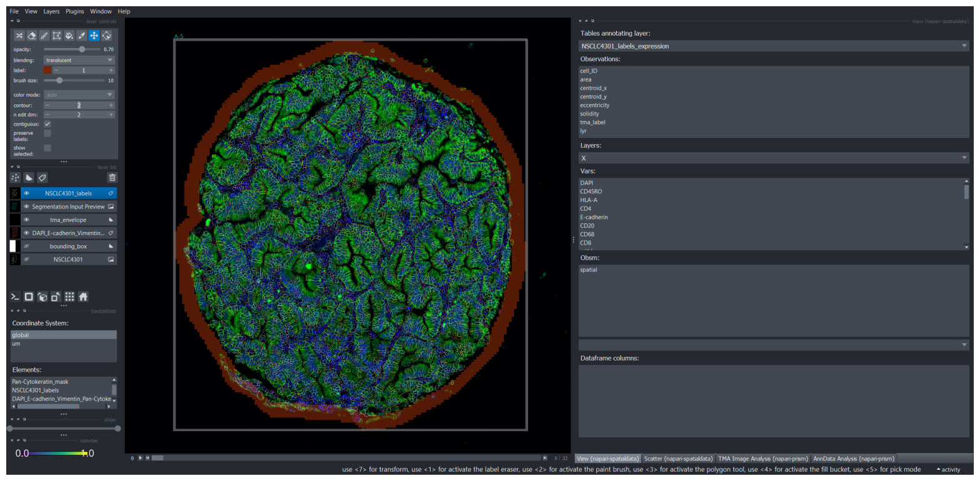Show the NSCLC4301 image layer
980x481 pixels.
(27, 259)
